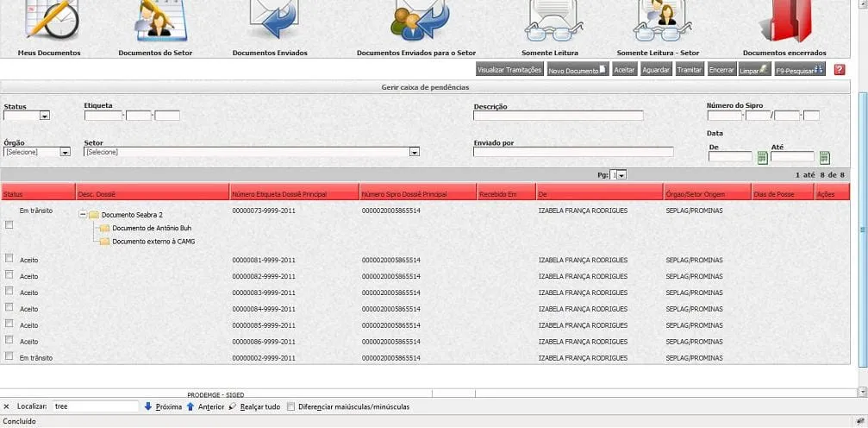Open the Status dropdown filter

point(27,116)
